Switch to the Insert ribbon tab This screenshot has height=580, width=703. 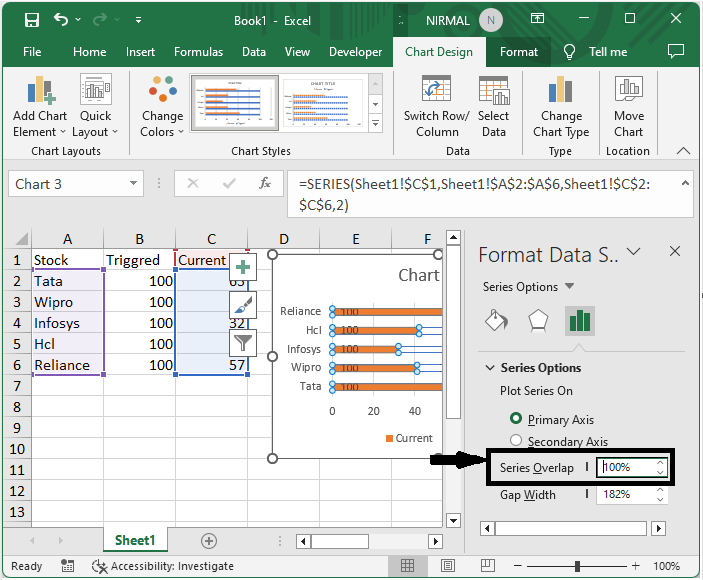coord(140,52)
